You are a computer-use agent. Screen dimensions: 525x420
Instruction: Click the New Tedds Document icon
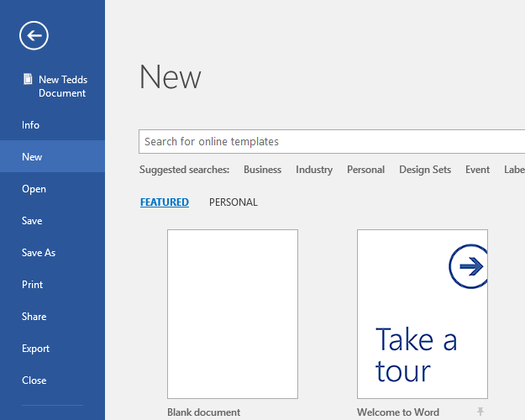(x=27, y=80)
